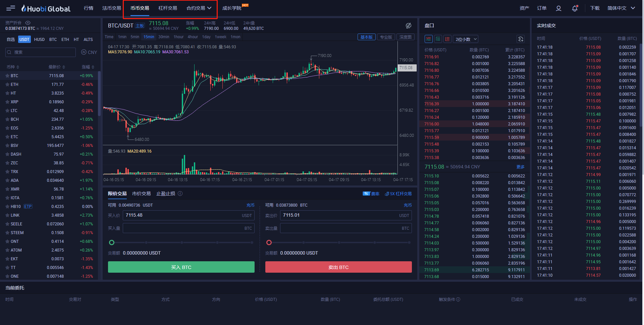Screen dimensions: 644x325
Task: Click the Huobi Global logo
Action: (46, 8)
